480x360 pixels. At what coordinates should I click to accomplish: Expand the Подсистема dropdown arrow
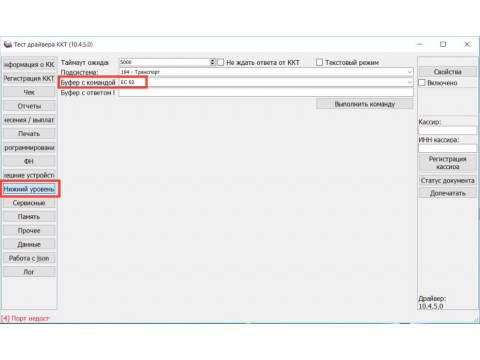tap(409, 72)
